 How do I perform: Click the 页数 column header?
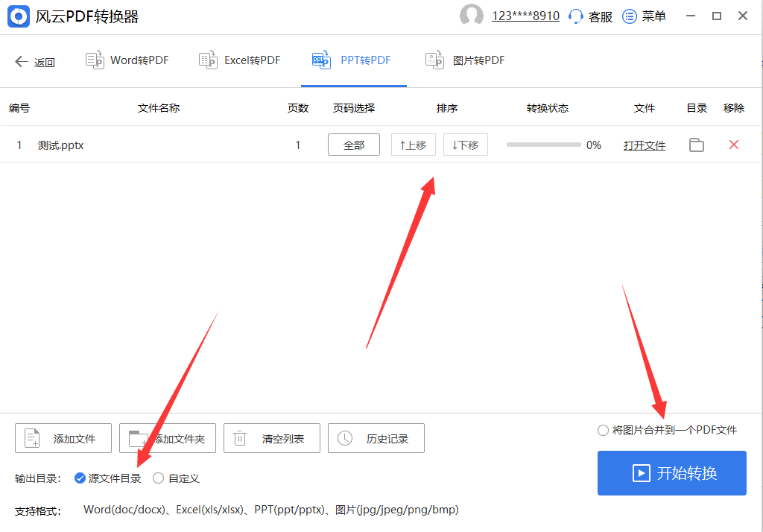(x=298, y=108)
